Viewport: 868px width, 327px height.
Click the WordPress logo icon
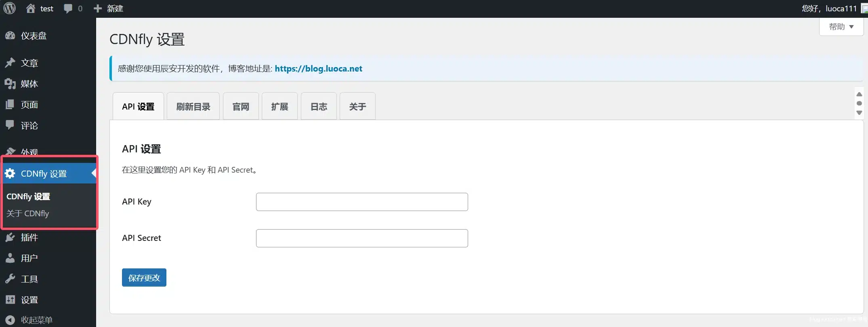9,8
